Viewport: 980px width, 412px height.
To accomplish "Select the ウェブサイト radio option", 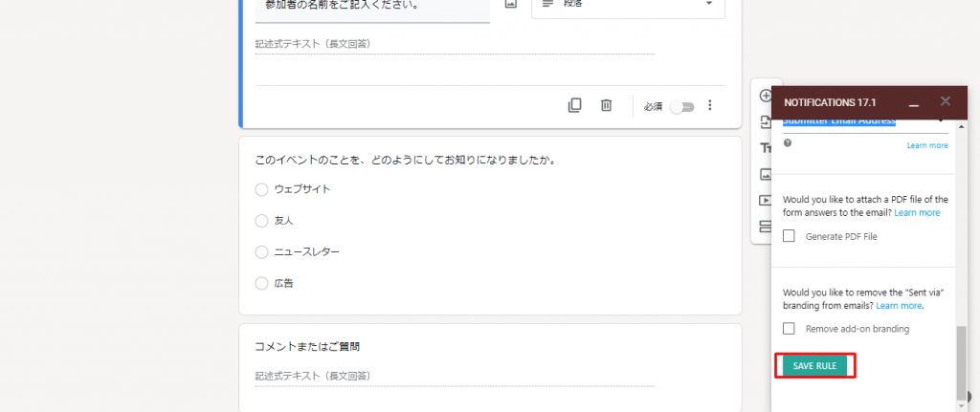I will pos(262,189).
